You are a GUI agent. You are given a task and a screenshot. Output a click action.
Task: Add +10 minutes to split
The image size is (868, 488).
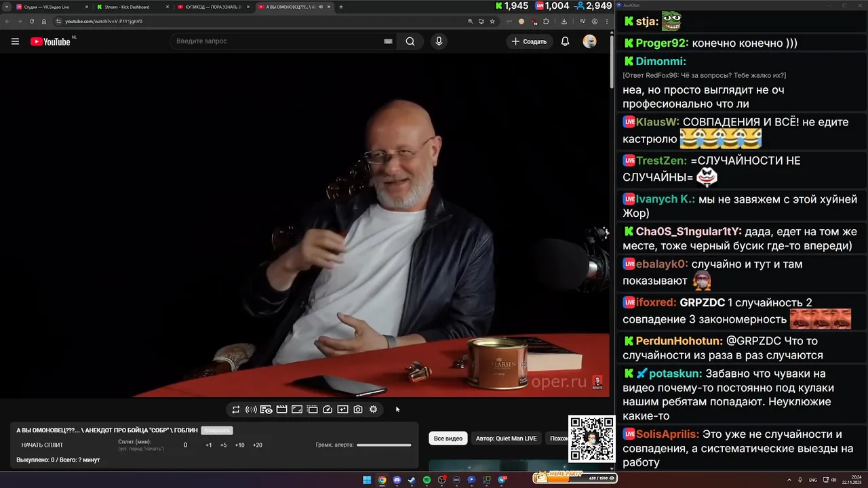pos(240,445)
